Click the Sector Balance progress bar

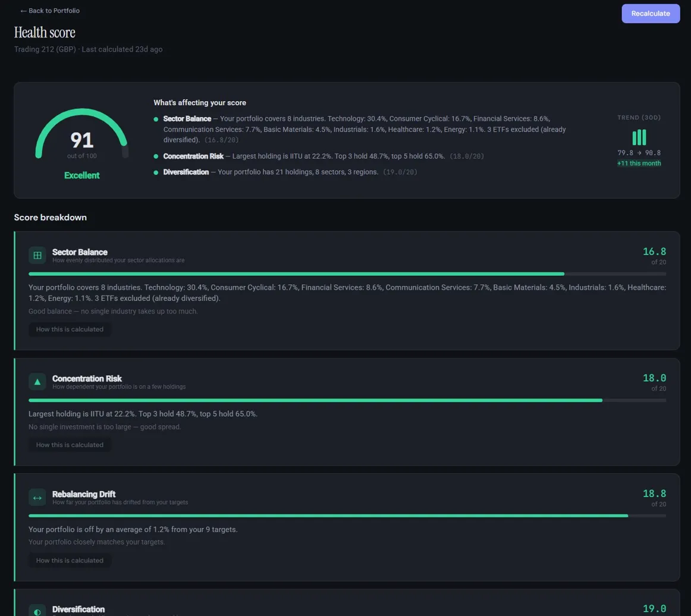[347, 274]
